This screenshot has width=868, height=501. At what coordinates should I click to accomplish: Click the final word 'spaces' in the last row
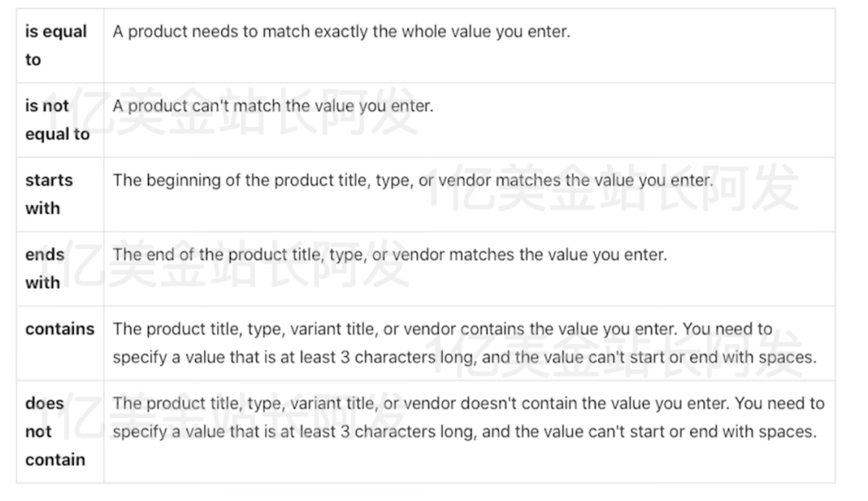pos(790,432)
